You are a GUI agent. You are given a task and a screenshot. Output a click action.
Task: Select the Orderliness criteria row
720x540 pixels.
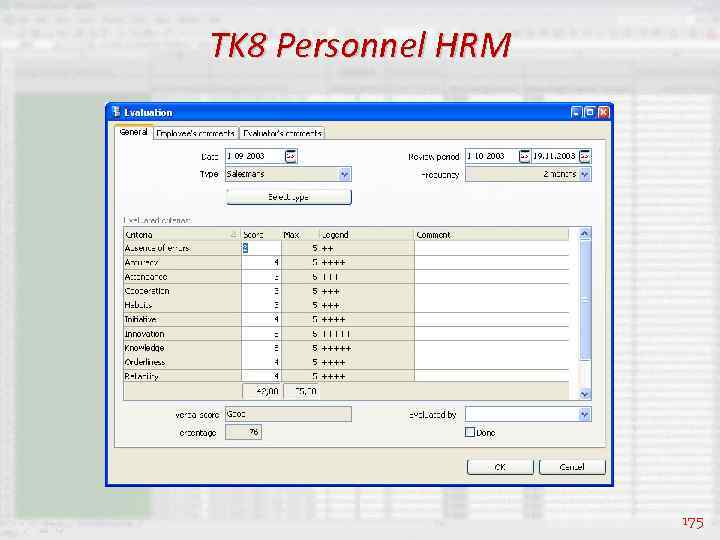click(x=346, y=362)
